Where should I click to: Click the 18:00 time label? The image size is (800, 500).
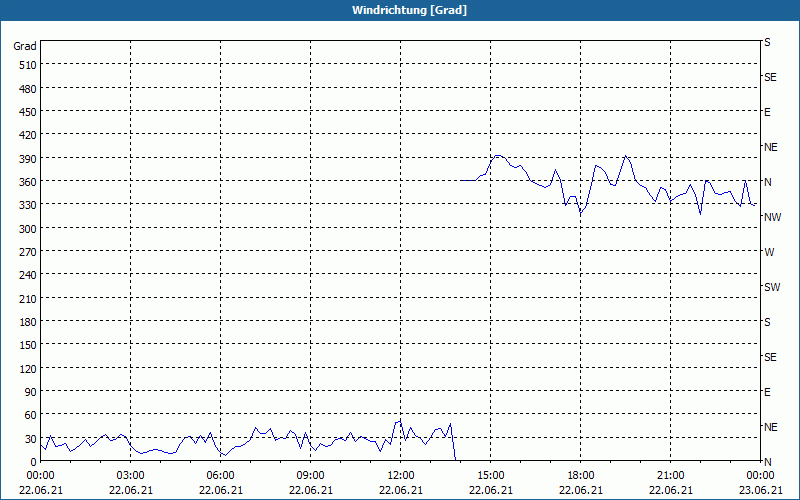coord(581,476)
